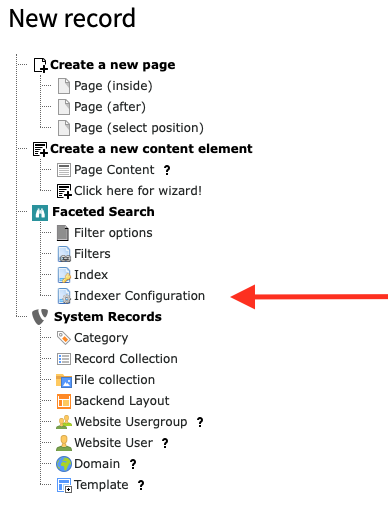Click the Website Usergroup people icon
388x513 pixels.
pos(64,422)
